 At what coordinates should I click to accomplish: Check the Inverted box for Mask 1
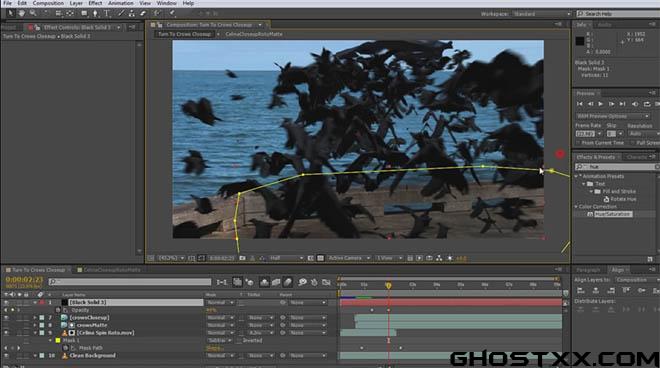click(239, 341)
